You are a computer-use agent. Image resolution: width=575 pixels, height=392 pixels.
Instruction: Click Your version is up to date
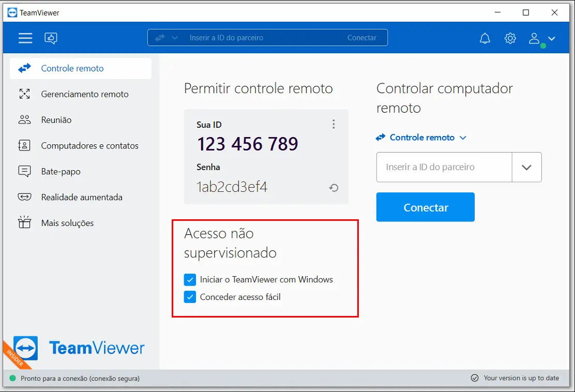pyautogui.click(x=521, y=378)
